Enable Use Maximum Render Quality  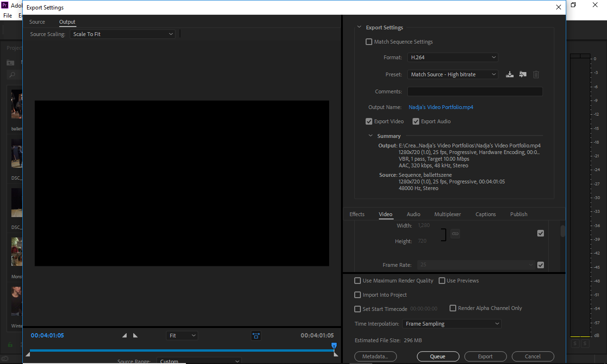point(358,281)
